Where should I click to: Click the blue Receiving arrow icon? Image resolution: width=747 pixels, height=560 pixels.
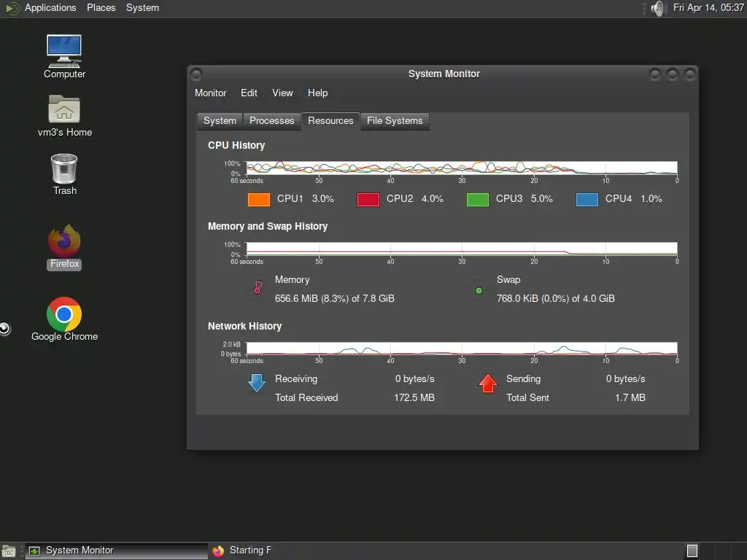(256, 383)
